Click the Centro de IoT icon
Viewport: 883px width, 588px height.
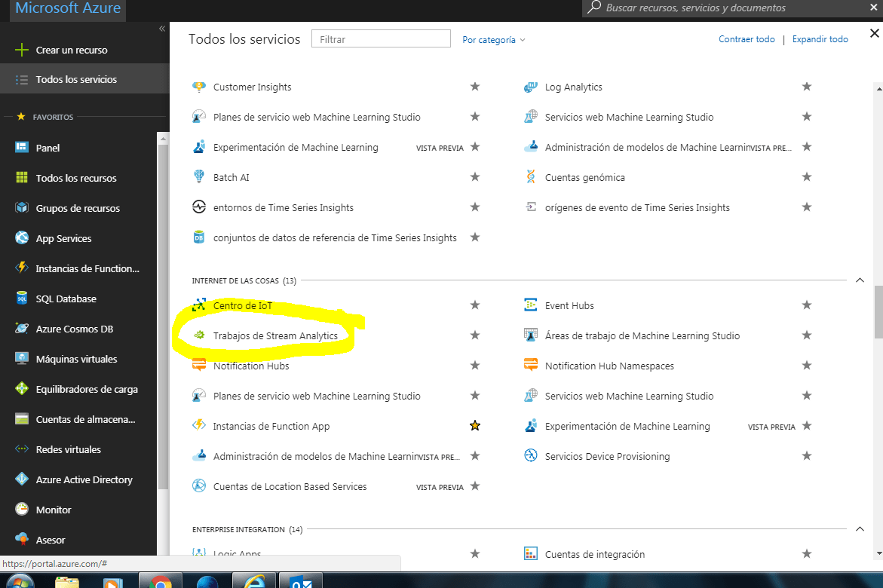[199, 305]
